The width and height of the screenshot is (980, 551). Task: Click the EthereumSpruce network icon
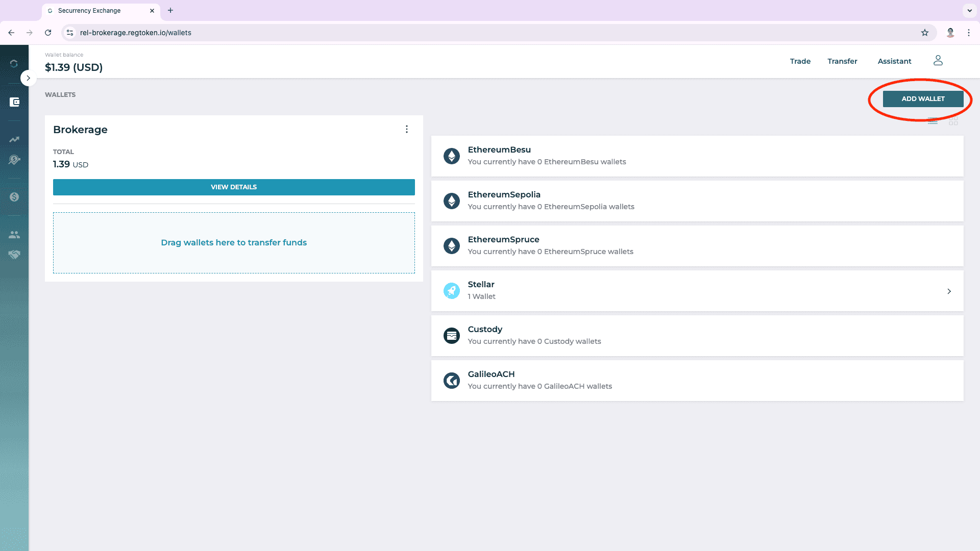pos(452,246)
